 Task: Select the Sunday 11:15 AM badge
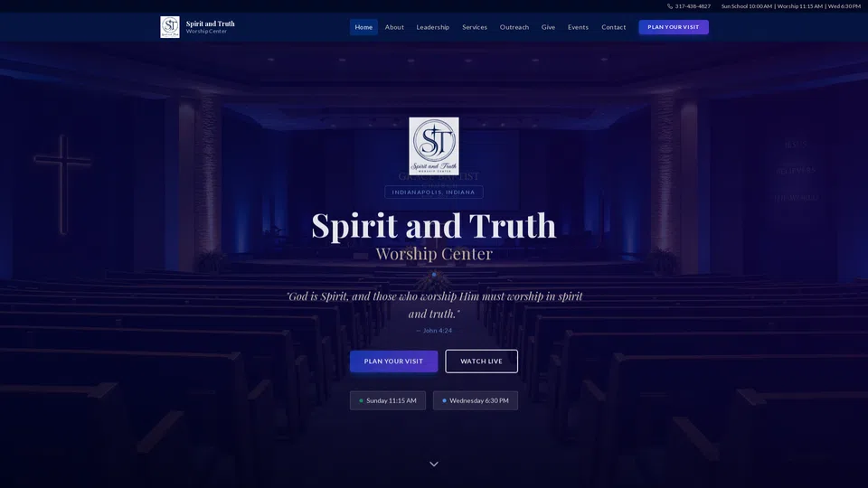(x=388, y=400)
